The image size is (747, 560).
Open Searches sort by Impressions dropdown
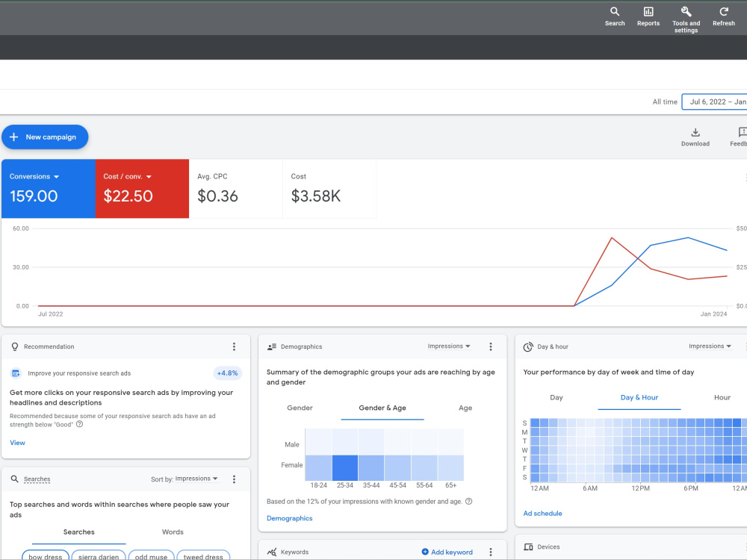(x=196, y=479)
